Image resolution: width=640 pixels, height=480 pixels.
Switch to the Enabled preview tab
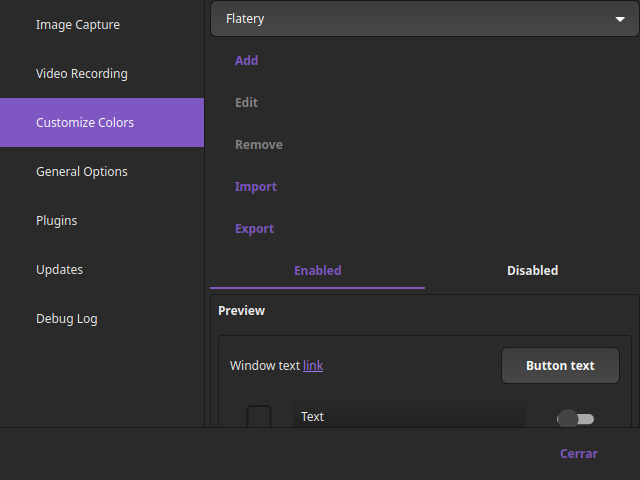point(317,271)
